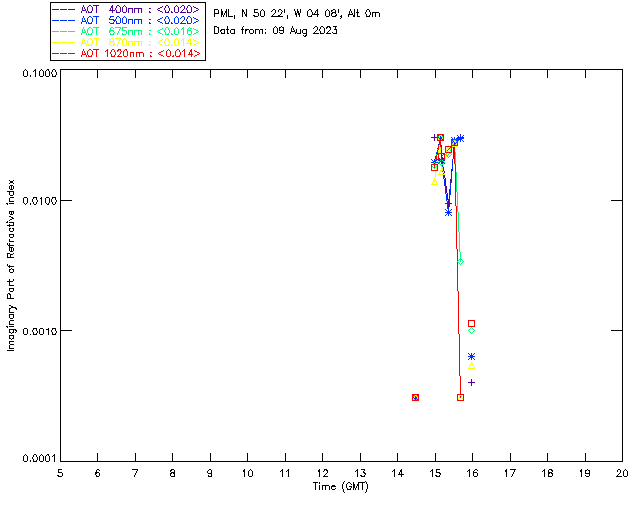The height and width of the screenshot is (512, 640).
Task: Click the x-axis label 5
Action: [x=60, y=473]
